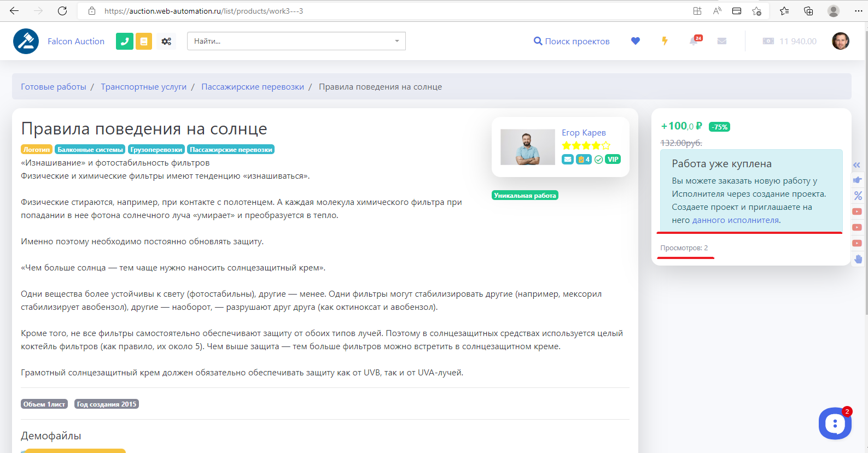Viewport: 868px width, 453px height.
Task: Click the percent icon in side panel
Action: click(858, 196)
